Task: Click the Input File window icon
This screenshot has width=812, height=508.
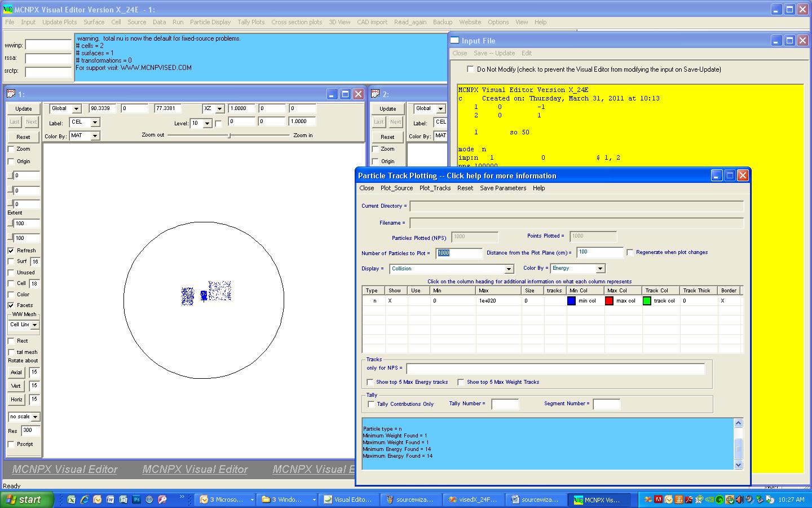Action: (x=454, y=41)
